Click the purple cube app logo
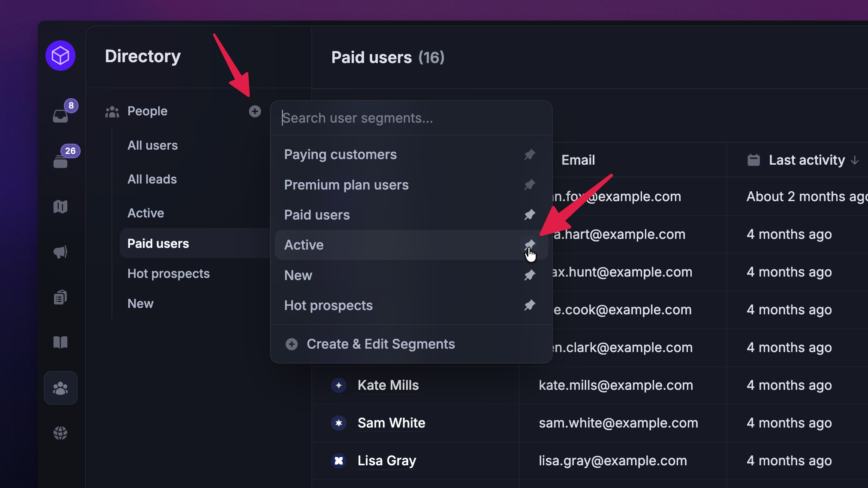 click(60, 56)
